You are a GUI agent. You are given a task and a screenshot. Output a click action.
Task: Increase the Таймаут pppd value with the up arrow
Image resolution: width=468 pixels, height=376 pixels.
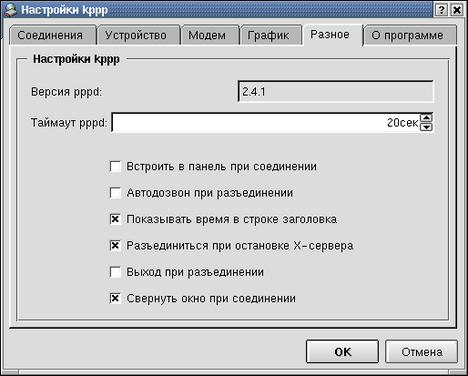click(x=426, y=118)
